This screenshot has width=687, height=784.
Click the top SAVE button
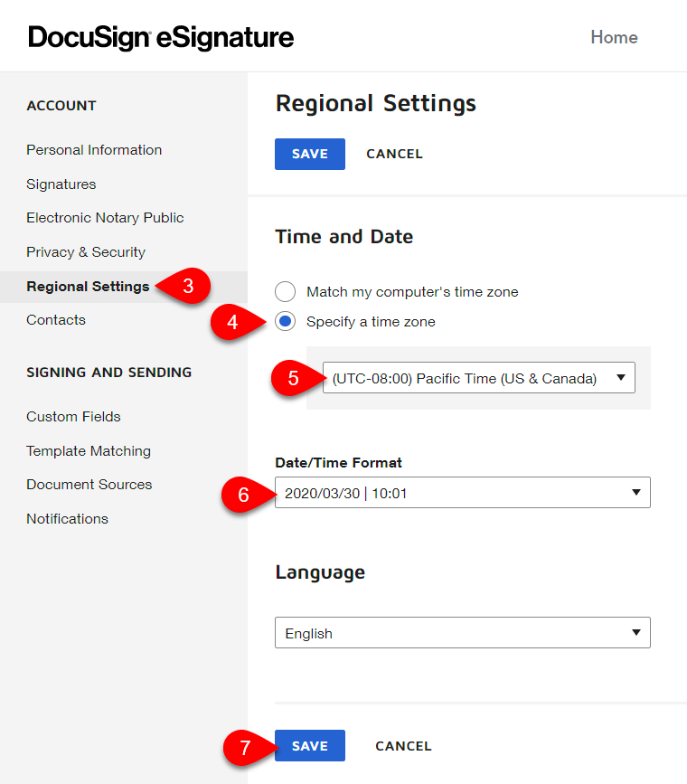coord(310,154)
